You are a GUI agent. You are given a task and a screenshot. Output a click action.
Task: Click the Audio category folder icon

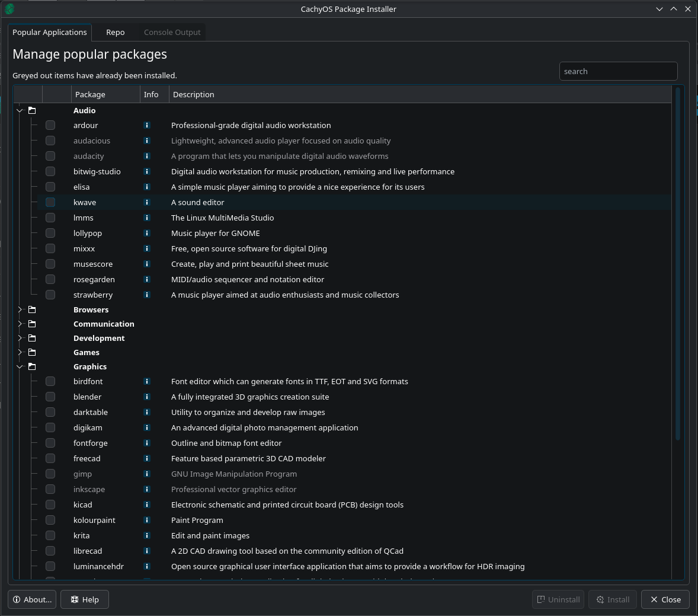[32, 110]
